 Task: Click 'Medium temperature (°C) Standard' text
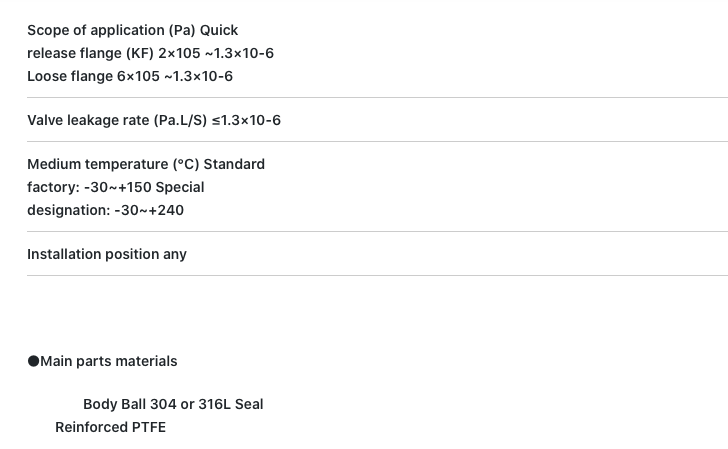tap(146, 164)
